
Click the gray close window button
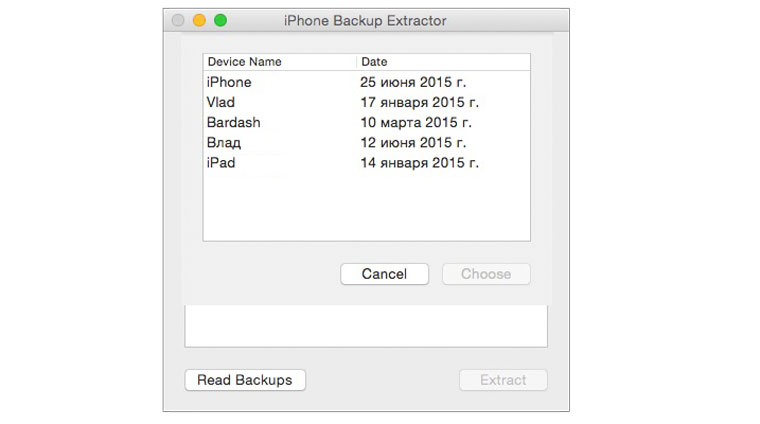178,20
